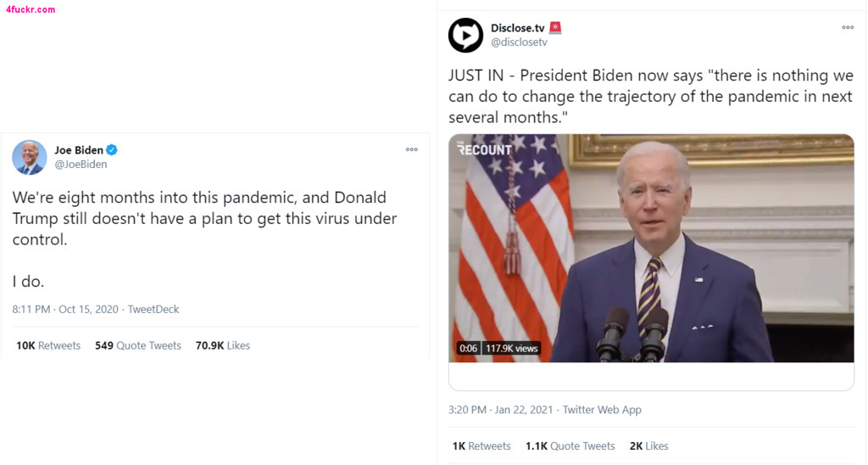Click the Recount logo on the video

tap(484, 149)
